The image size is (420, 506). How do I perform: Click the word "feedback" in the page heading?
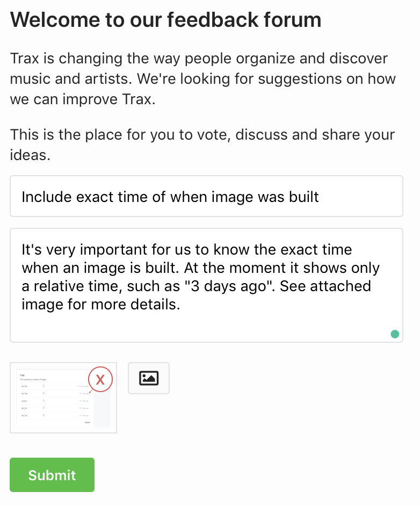click(213, 20)
